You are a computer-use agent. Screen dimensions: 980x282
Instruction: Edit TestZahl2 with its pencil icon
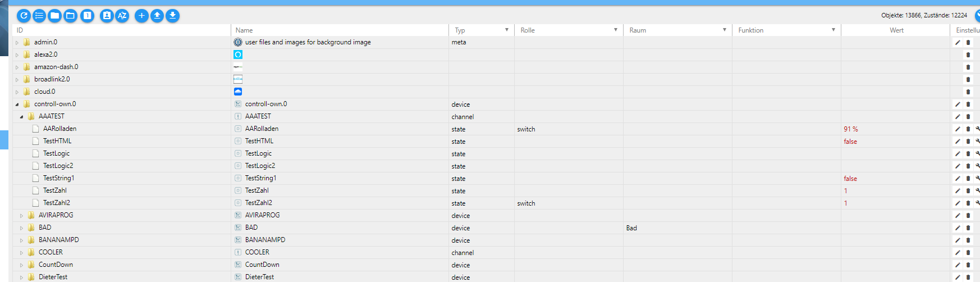[x=958, y=203]
